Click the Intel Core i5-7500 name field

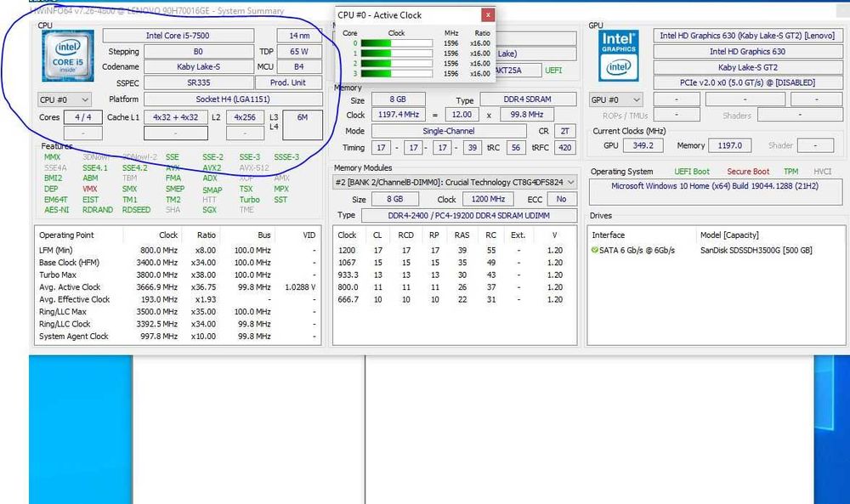pos(178,36)
